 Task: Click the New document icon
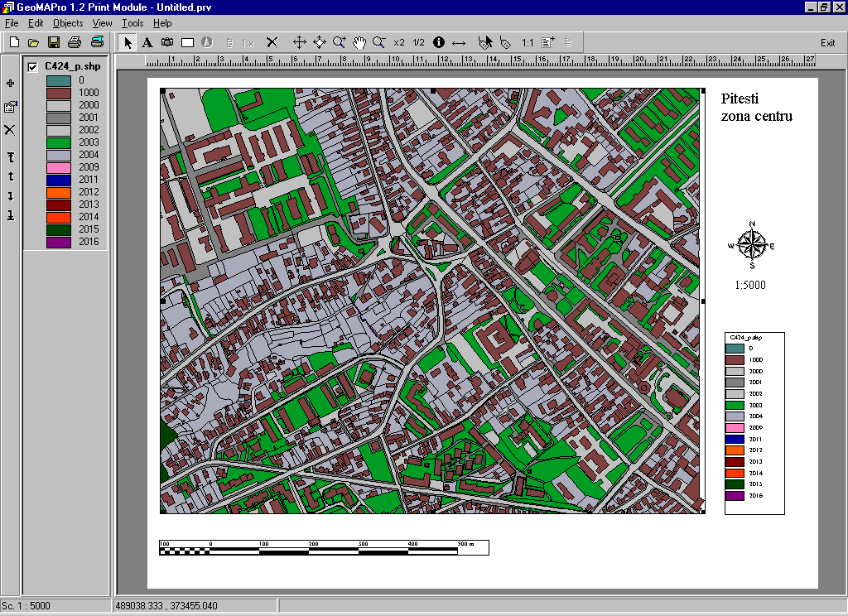click(14, 42)
